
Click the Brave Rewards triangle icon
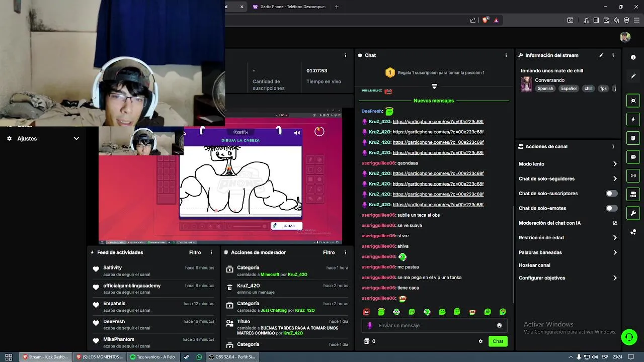click(496, 20)
